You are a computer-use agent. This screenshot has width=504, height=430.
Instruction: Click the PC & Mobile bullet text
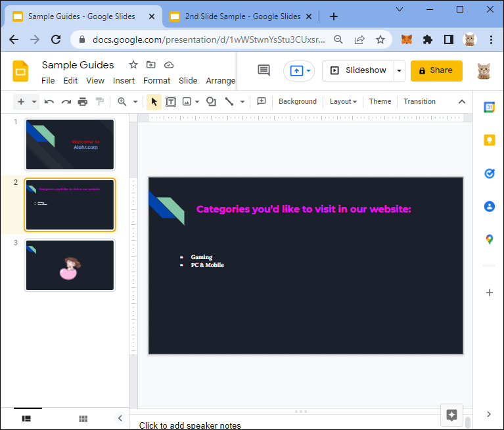pos(208,265)
